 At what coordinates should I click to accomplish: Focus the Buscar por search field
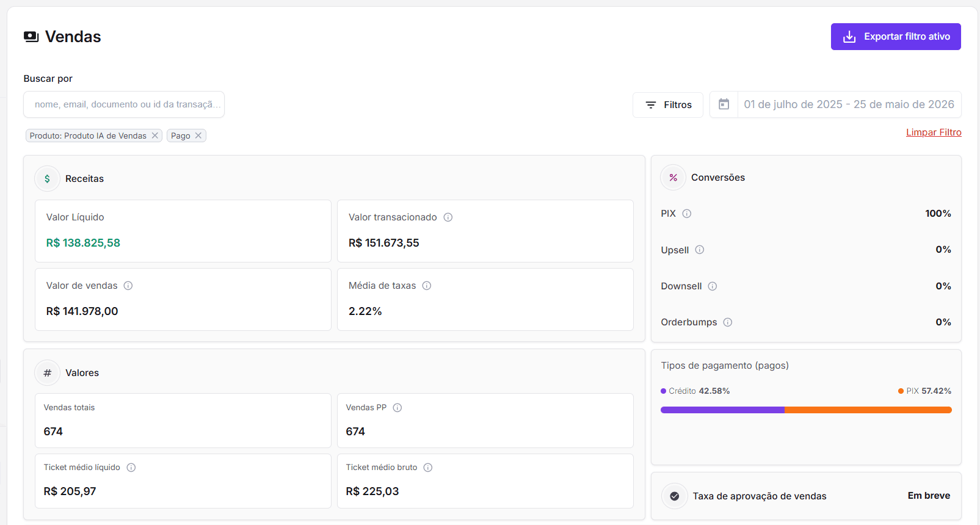point(124,104)
